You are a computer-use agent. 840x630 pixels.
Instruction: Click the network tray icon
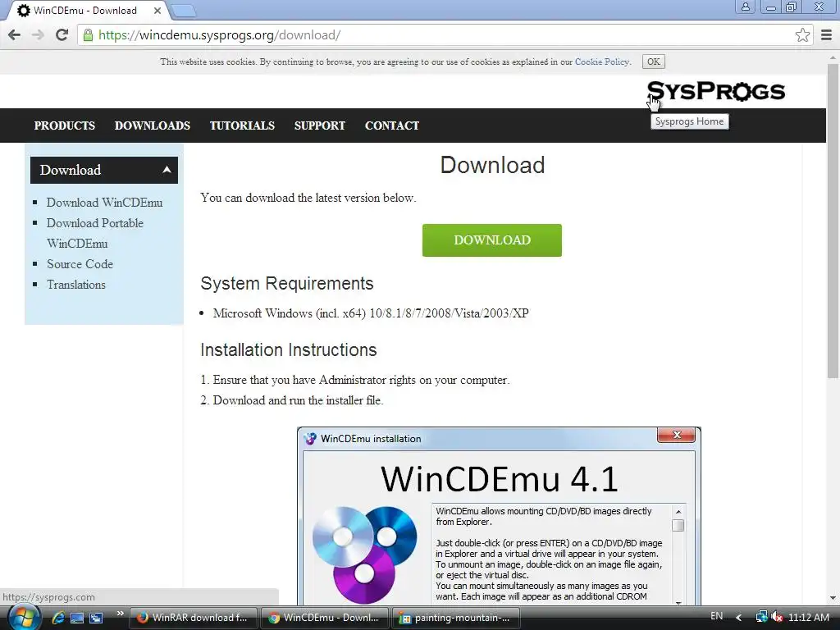761,618
